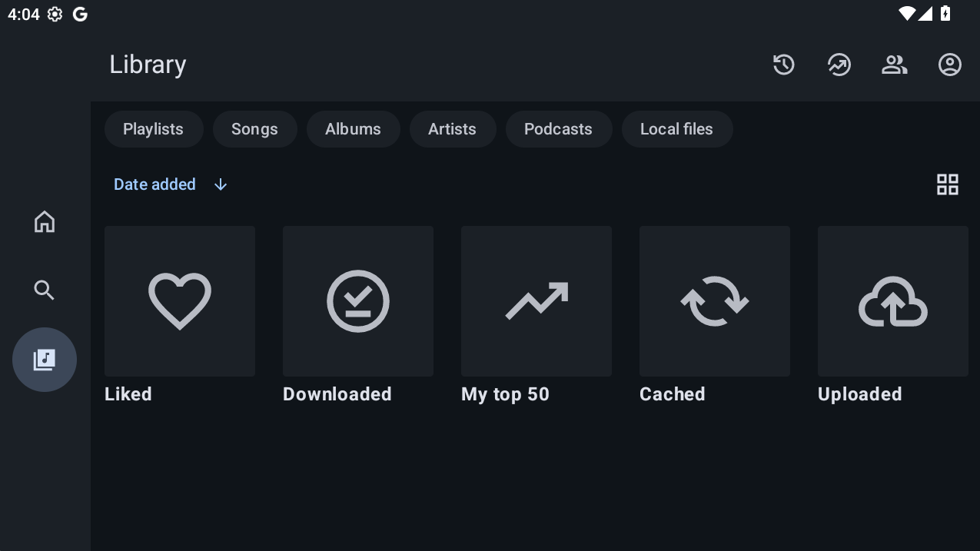Reverse the sort order arrow
Screen dimensions: 980x551
220,184
